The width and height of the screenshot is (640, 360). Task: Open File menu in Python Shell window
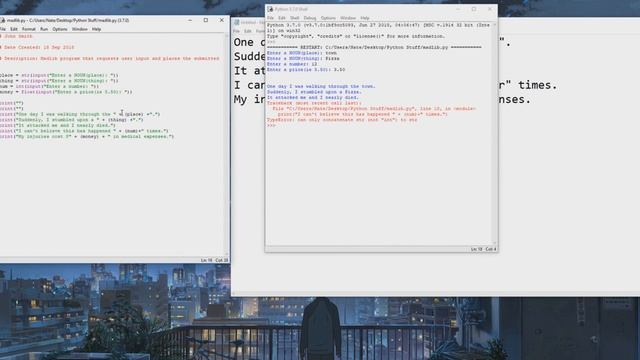tap(271, 18)
